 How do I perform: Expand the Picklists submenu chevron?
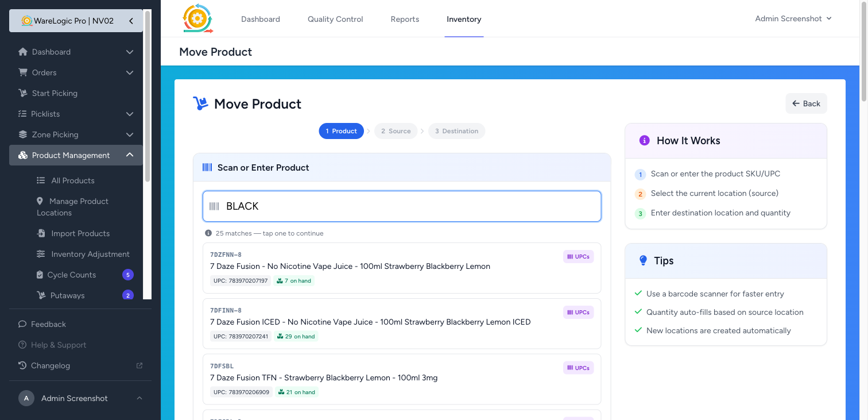point(130,114)
